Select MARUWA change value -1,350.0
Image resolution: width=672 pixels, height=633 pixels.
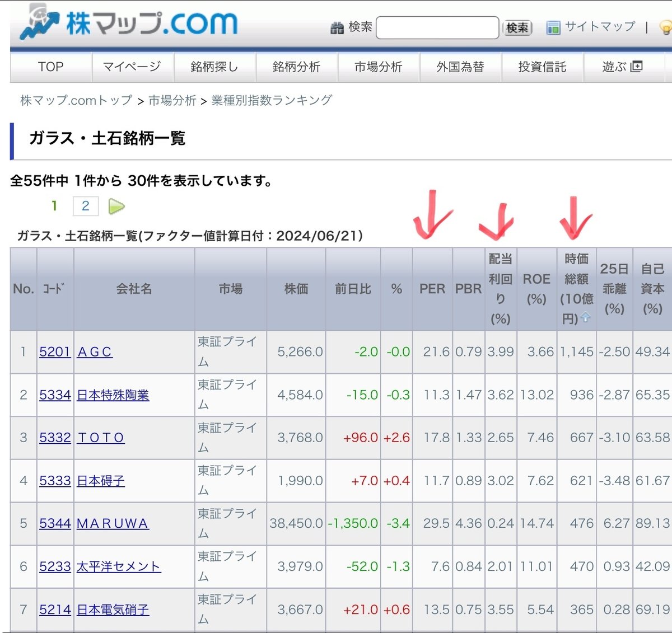click(x=353, y=523)
